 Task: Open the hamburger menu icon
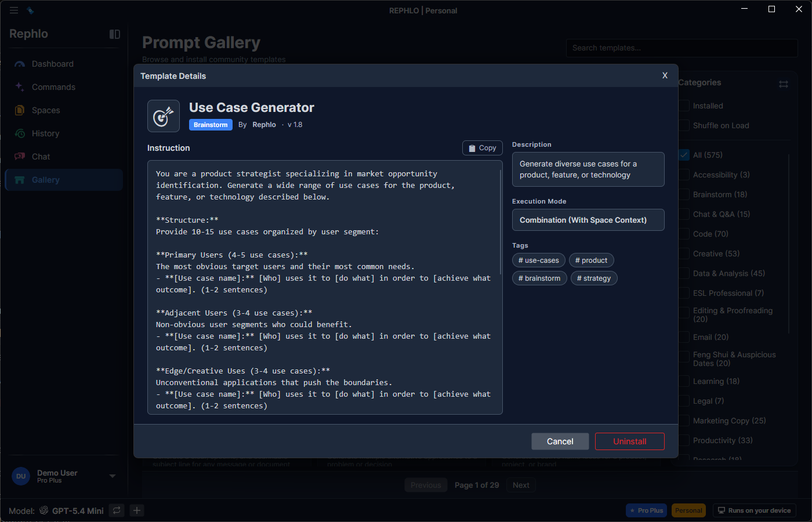pos(14,10)
